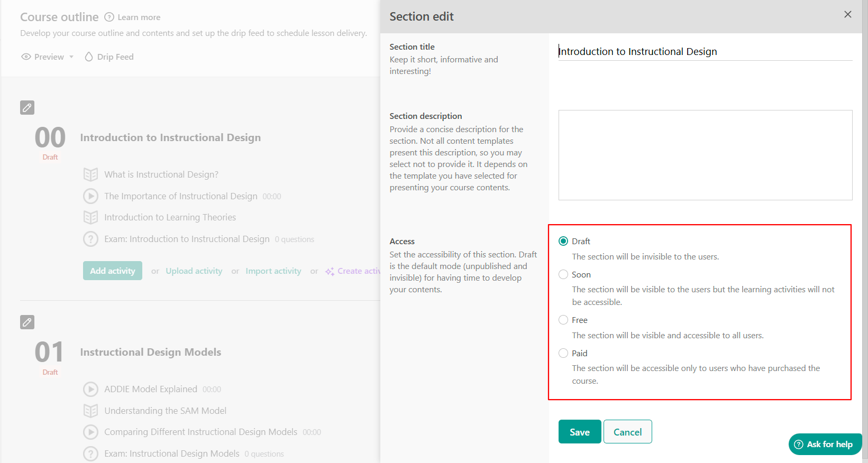Select the Free access radio button
Viewport: 868px width, 463px height.
point(563,320)
